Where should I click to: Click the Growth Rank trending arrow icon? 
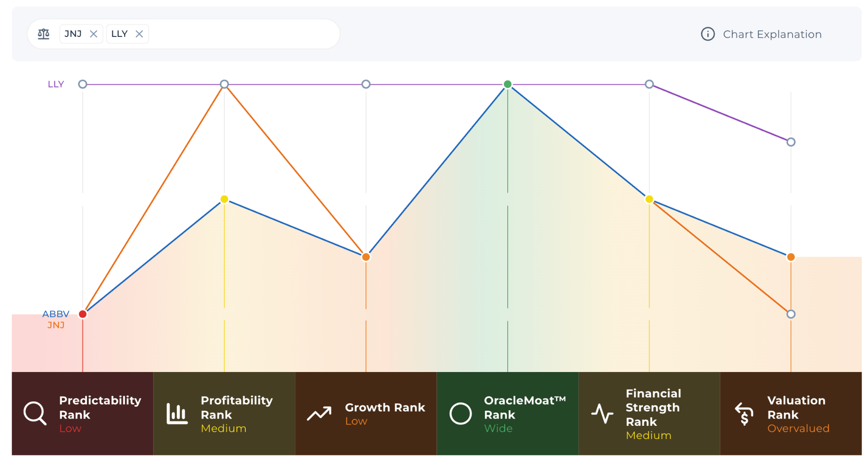[x=319, y=414]
